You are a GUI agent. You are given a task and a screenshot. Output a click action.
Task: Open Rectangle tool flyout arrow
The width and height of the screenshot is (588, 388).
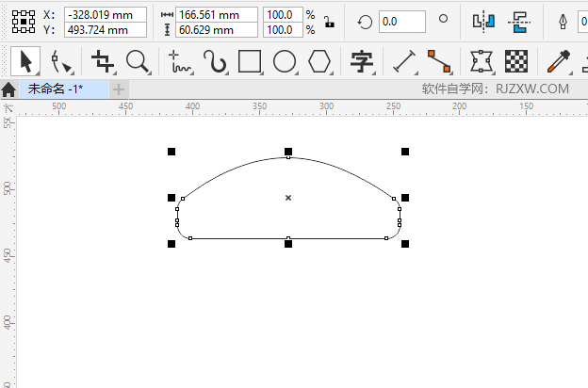262,73
